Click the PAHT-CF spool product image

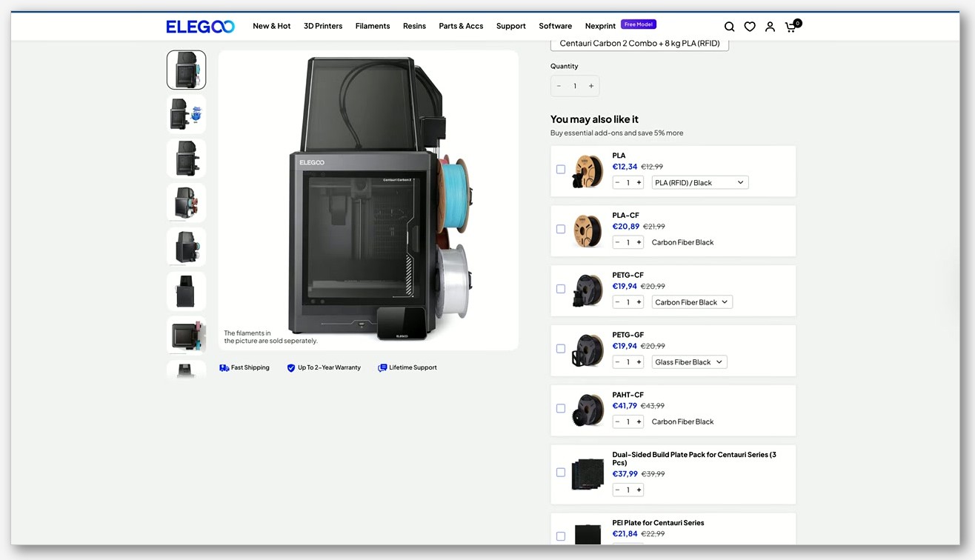click(588, 410)
